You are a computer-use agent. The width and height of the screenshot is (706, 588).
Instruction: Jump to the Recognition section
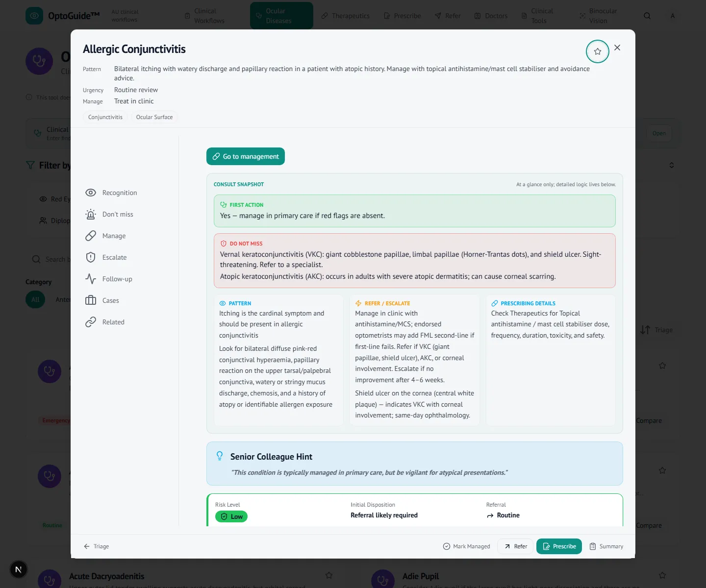[111, 193]
